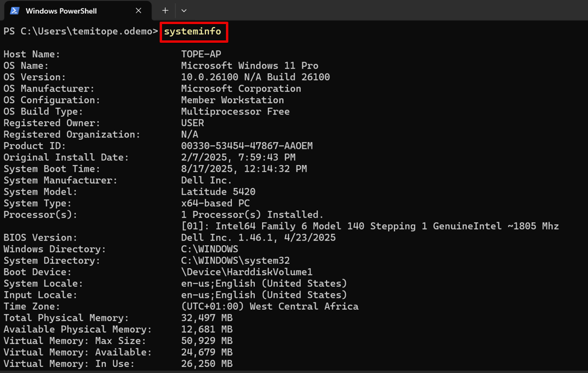Click the Product ID 00330-53454-47867-AAOEM value
588x373 pixels.
246,146
